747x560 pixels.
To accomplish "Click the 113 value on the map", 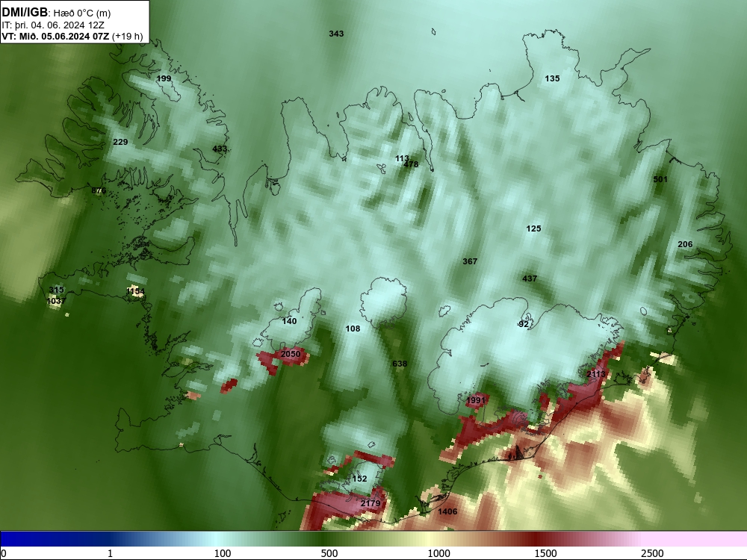I will point(402,158).
